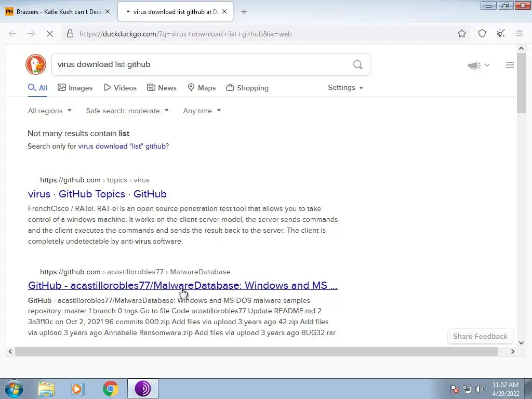The width and height of the screenshot is (532, 399).
Task: Click the broom new identity icon
Action: coord(500,34)
